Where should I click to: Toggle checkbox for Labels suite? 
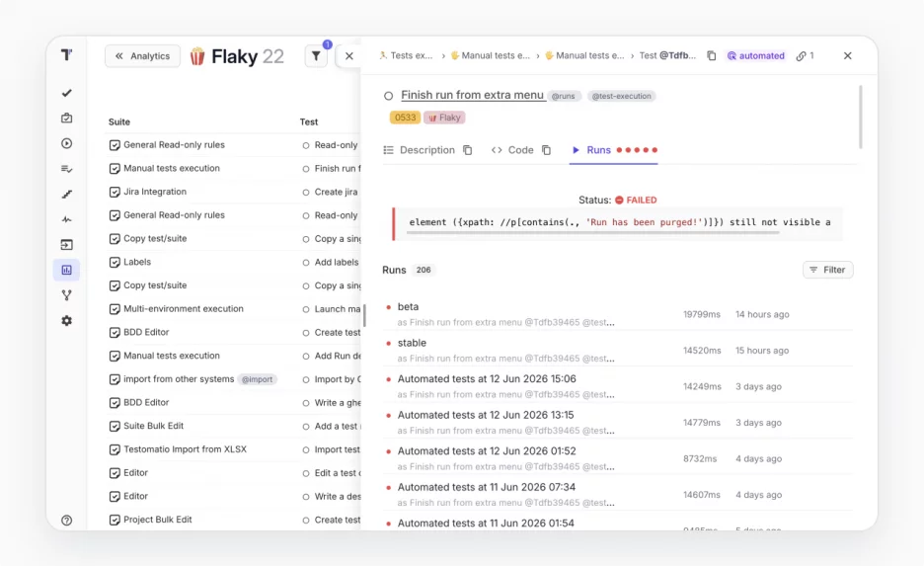pyautogui.click(x=115, y=263)
